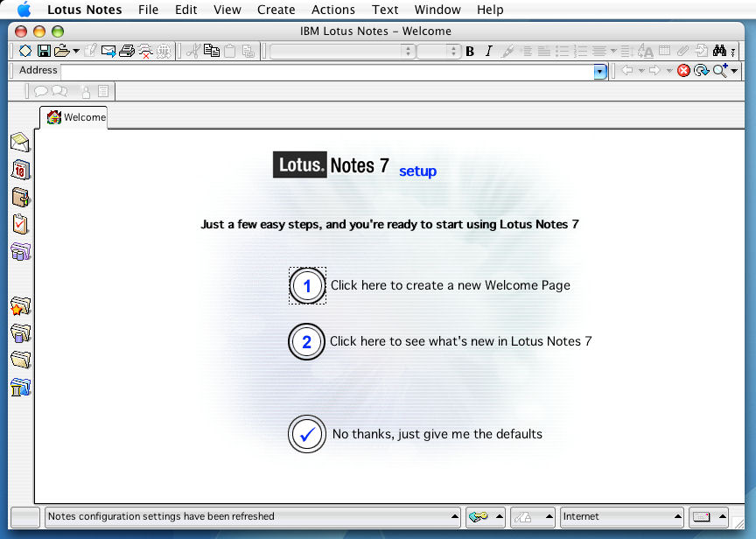Open the File menu
Viewport: 756px width, 539px height.
(x=148, y=10)
